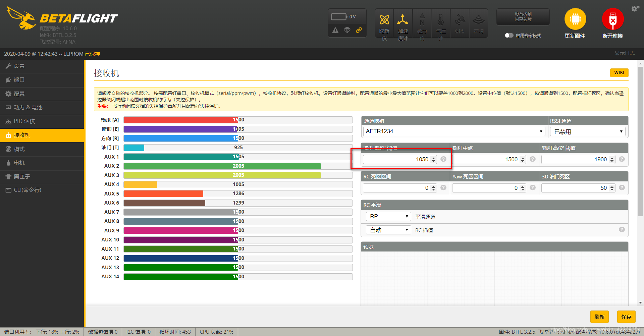Click 显示日志 show log link

(624, 53)
